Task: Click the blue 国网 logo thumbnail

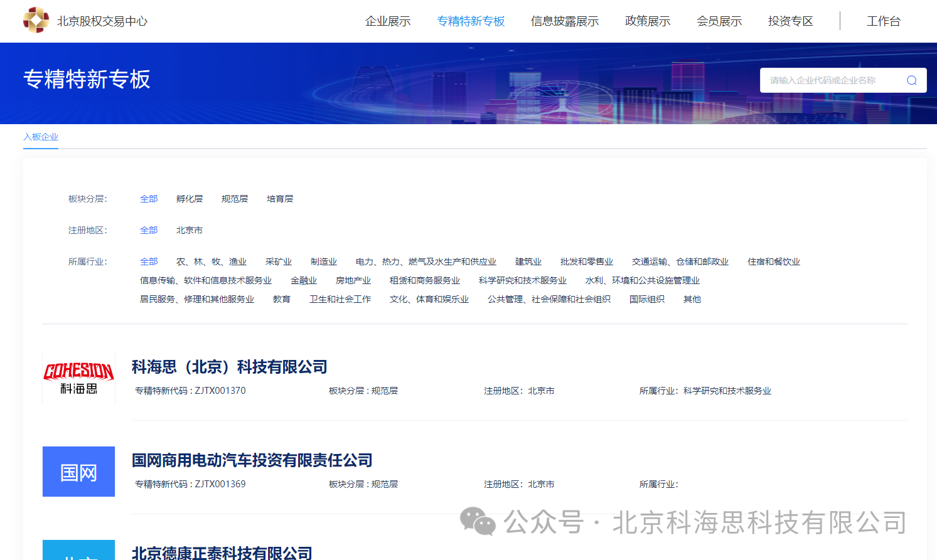Action: [x=78, y=472]
